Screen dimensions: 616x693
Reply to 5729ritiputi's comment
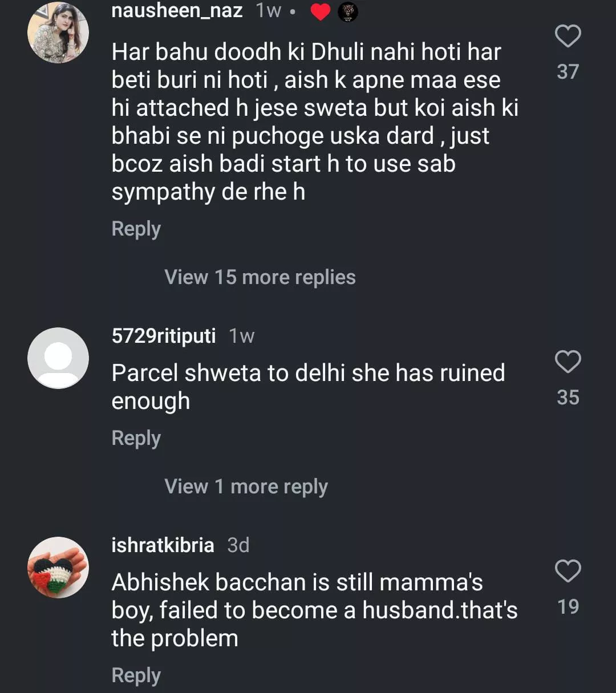[x=136, y=438]
